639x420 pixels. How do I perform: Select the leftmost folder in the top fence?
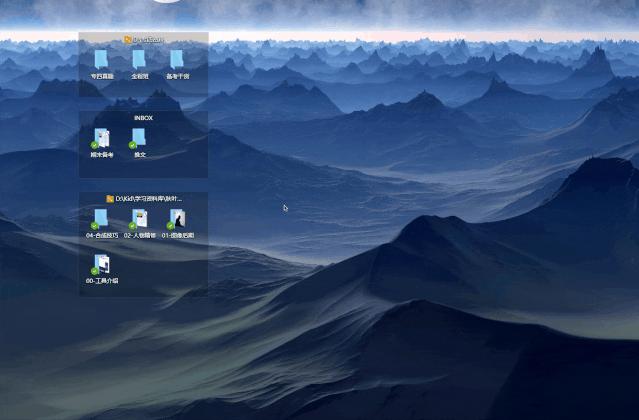click(102, 60)
